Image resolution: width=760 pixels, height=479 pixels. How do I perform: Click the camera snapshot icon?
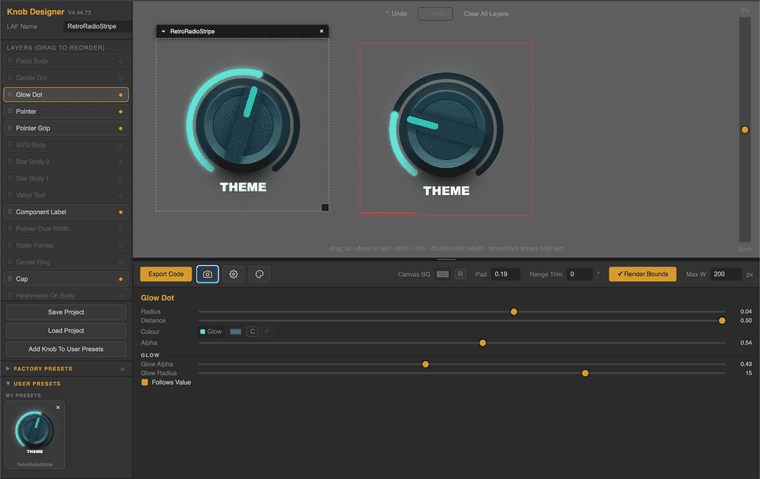207,274
